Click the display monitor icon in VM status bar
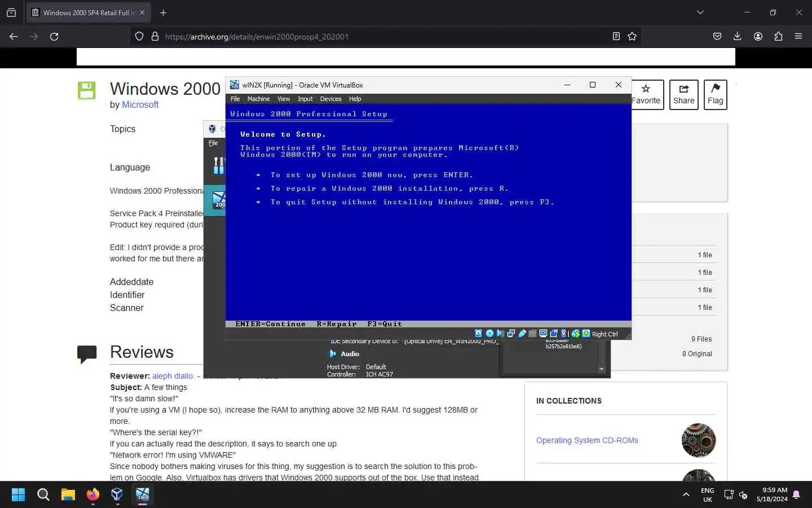Viewport: 812px width, 508px height. (x=543, y=334)
